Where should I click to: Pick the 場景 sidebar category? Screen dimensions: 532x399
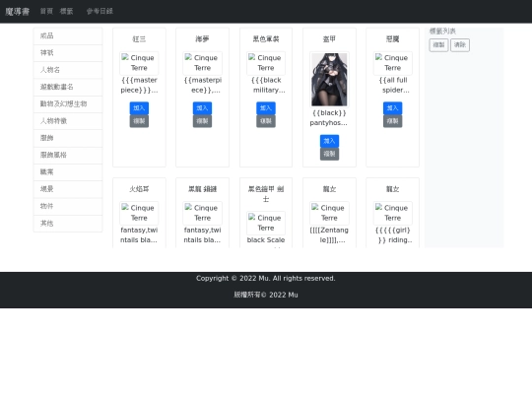tap(68, 189)
